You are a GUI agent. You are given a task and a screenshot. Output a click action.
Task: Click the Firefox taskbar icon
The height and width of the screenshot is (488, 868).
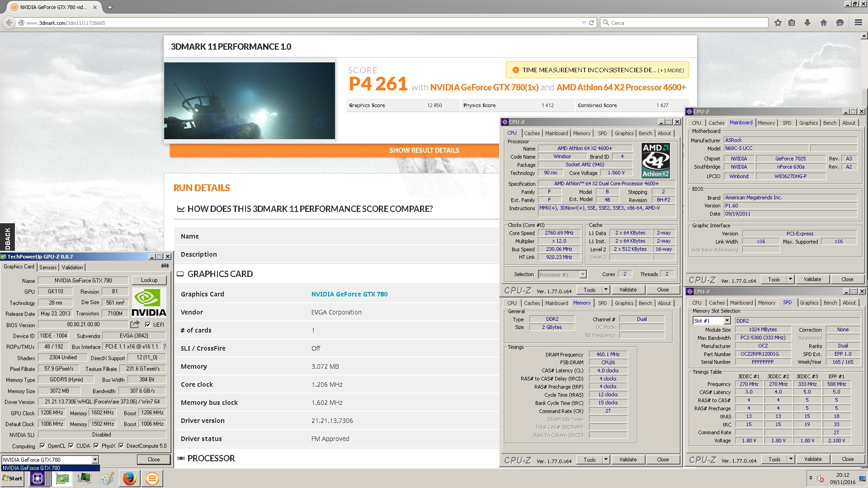point(130,479)
